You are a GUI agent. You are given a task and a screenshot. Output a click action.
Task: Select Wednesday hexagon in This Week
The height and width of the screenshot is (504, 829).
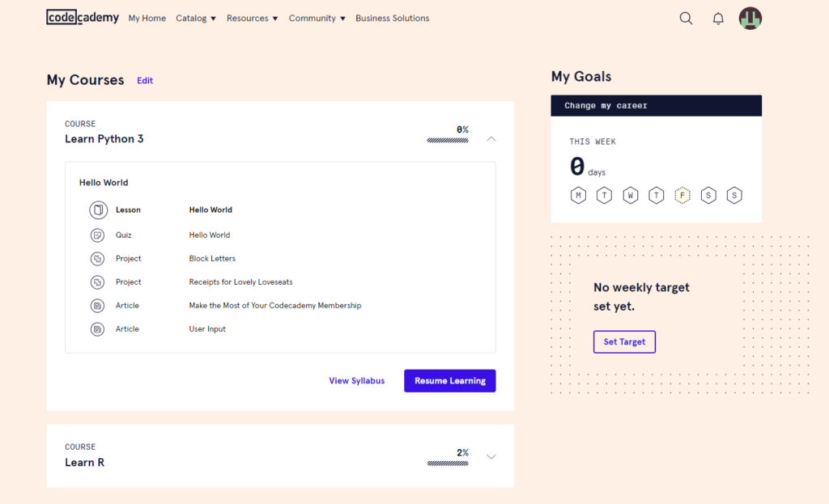[630, 196]
